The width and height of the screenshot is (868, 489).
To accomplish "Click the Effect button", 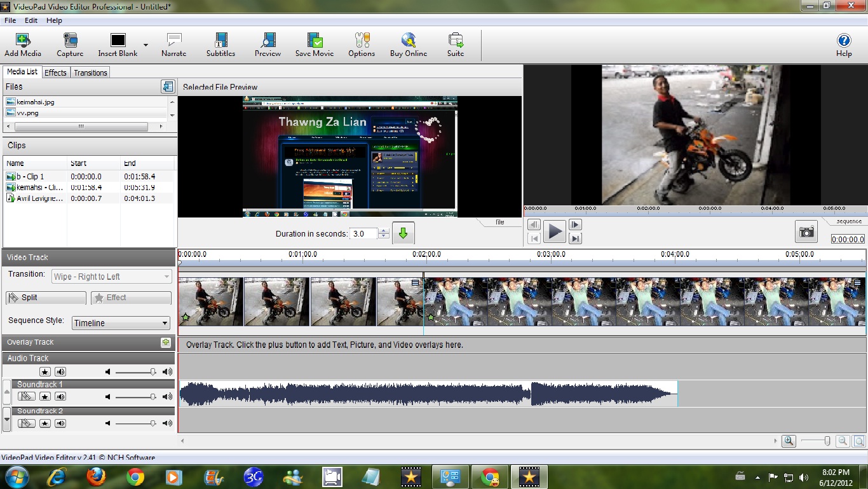I will pyautogui.click(x=131, y=298).
